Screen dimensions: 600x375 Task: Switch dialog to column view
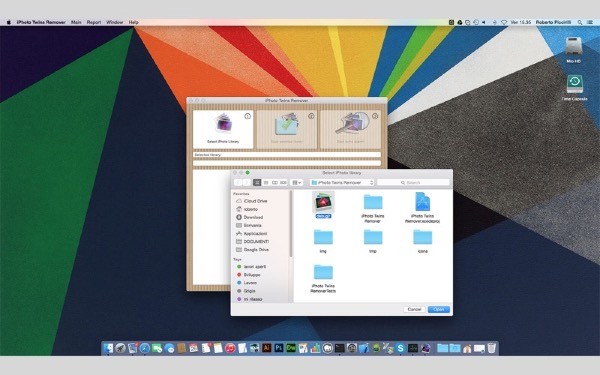[274, 183]
